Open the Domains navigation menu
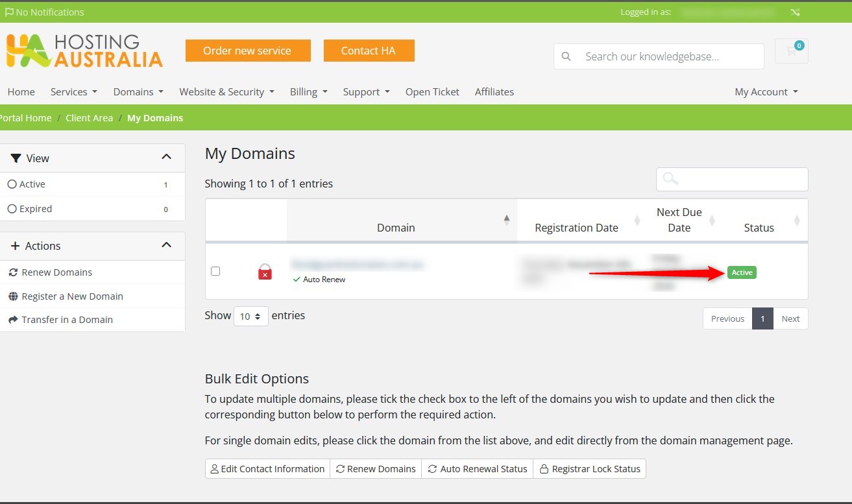 point(138,92)
